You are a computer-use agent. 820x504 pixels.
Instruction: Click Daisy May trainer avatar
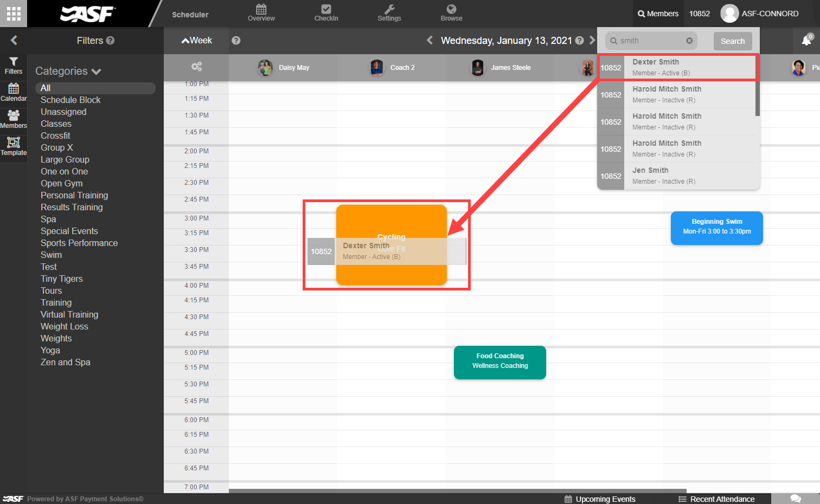(265, 68)
